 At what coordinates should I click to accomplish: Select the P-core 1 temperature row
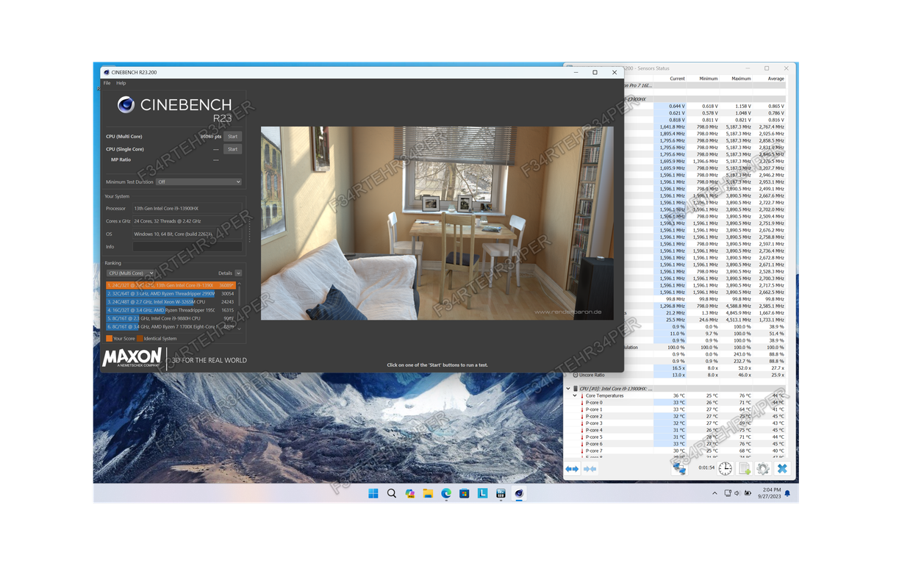coord(676,409)
